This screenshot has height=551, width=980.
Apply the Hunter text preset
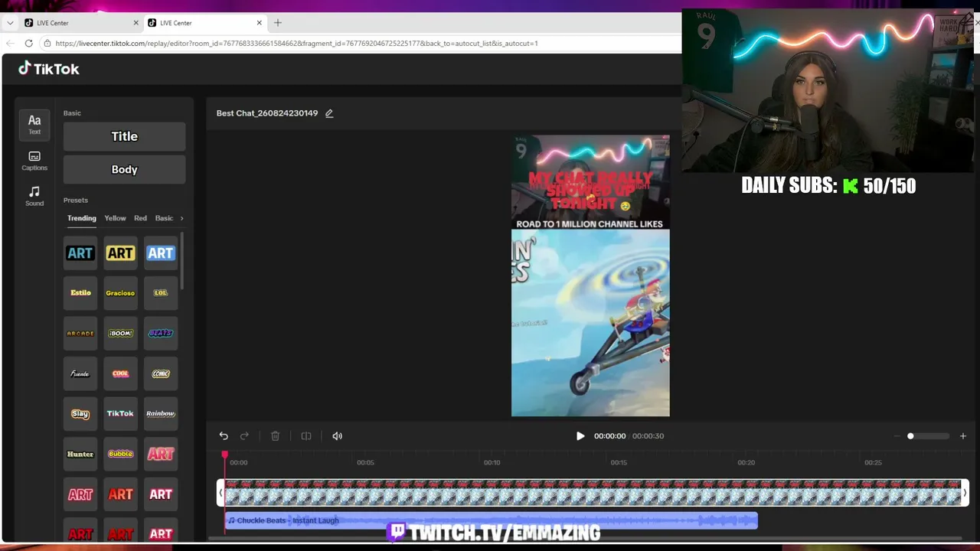(x=80, y=454)
